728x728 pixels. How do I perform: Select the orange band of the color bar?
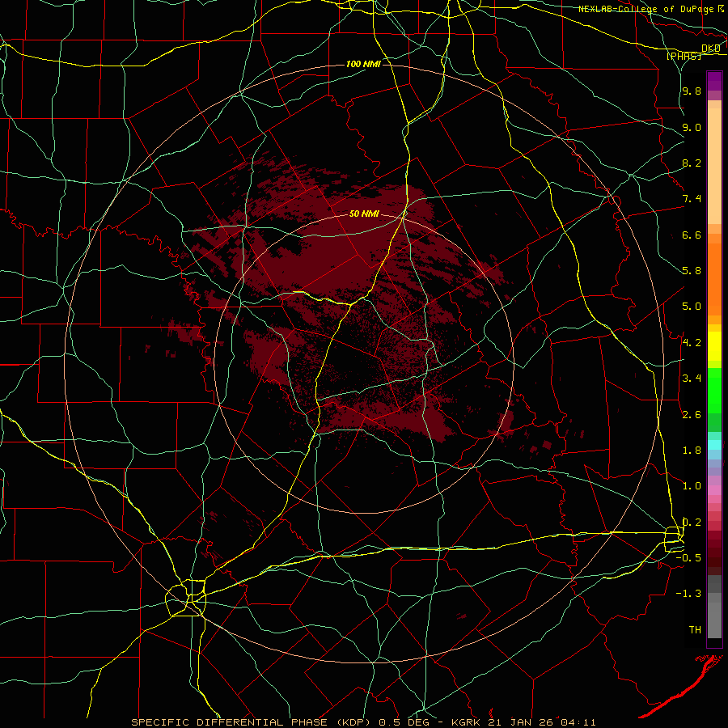coord(714,280)
